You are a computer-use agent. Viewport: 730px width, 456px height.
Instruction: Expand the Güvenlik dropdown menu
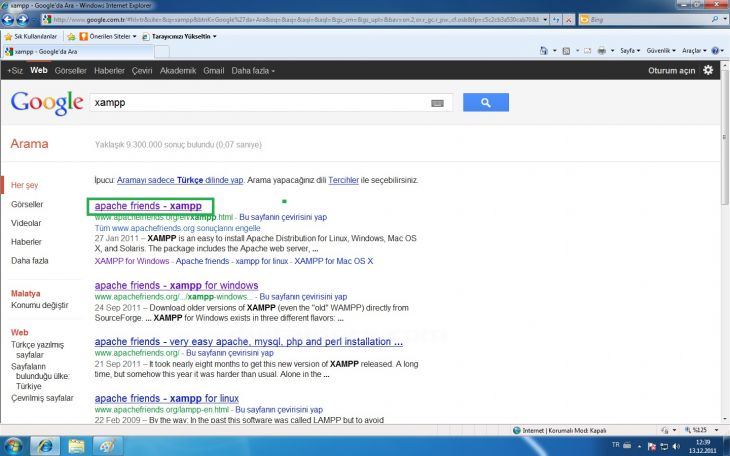[x=661, y=50]
